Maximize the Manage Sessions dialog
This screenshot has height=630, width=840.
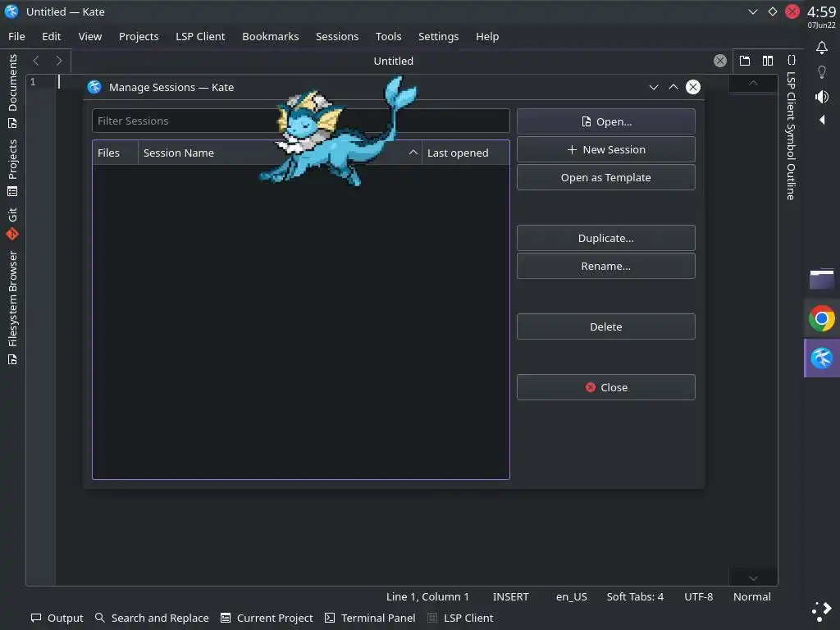click(673, 87)
